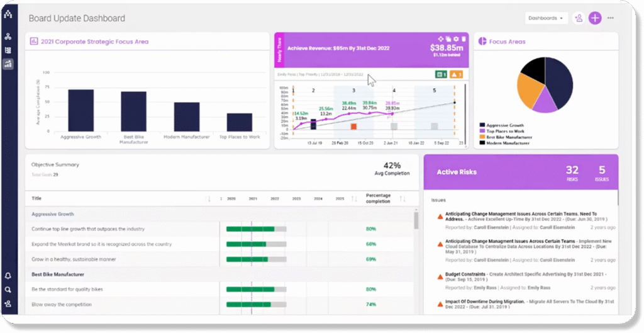Open the three-dot more options menu

[x=611, y=18]
